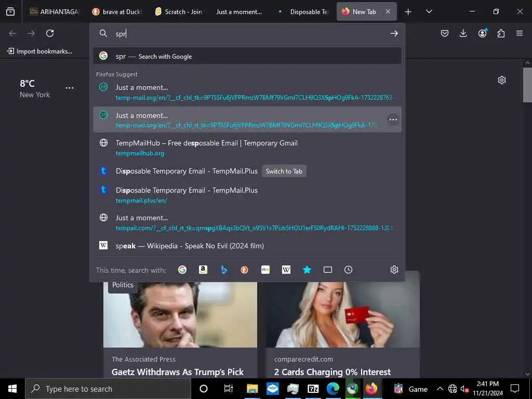Click the Politics label on news card
532x399 pixels.
123,285
